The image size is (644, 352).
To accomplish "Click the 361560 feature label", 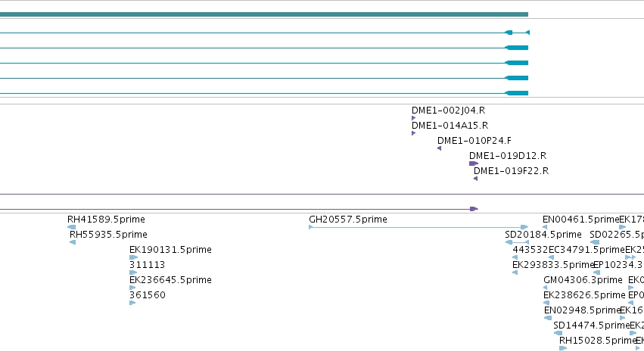I will tap(148, 295).
